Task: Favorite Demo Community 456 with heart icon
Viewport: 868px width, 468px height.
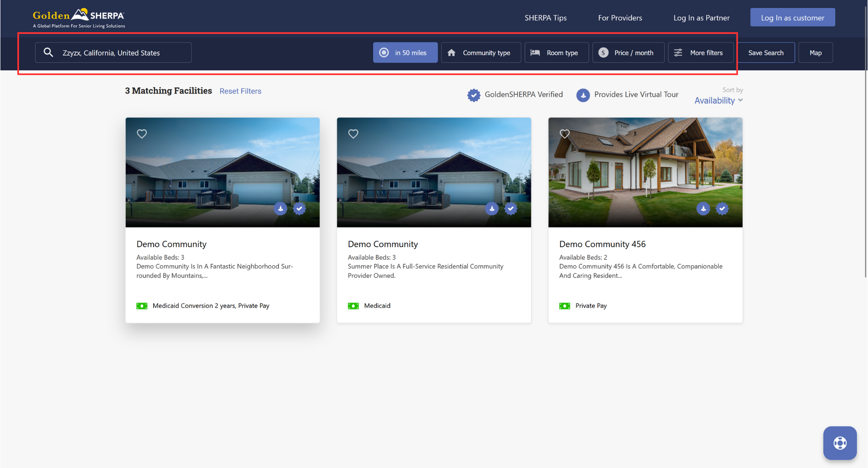Action: pyautogui.click(x=565, y=134)
